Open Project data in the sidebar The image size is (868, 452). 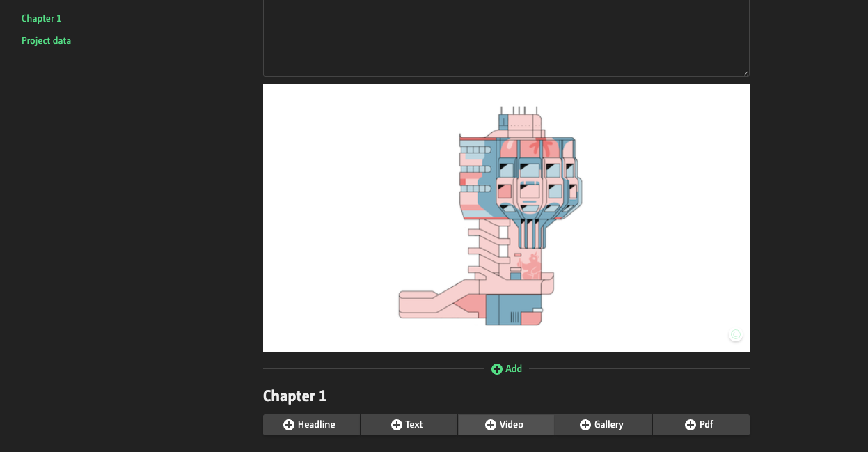(x=46, y=40)
